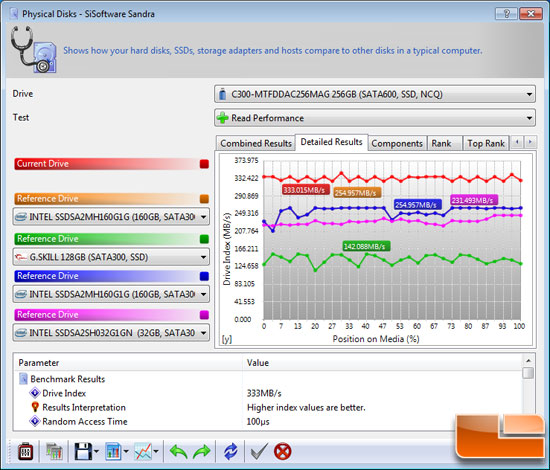
Task: Switch to the Combined Results tab
Action: (256, 143)
